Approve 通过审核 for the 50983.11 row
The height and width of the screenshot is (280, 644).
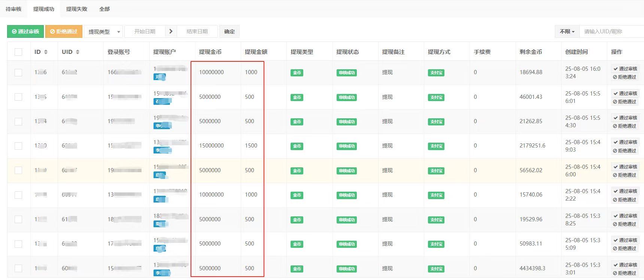pyautogui.click(x=625, y=240)
